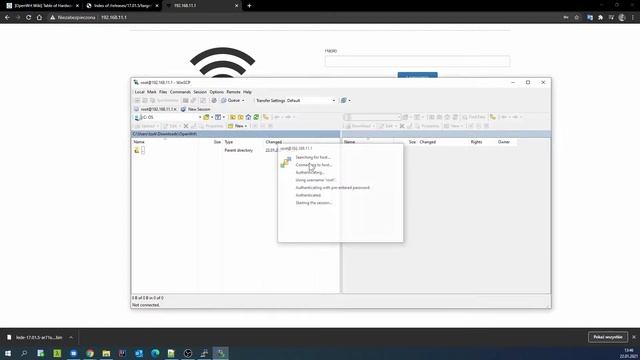Open the browser extensions puzzle icon
This screenshot has height=360, width=640.
point(600,18)
